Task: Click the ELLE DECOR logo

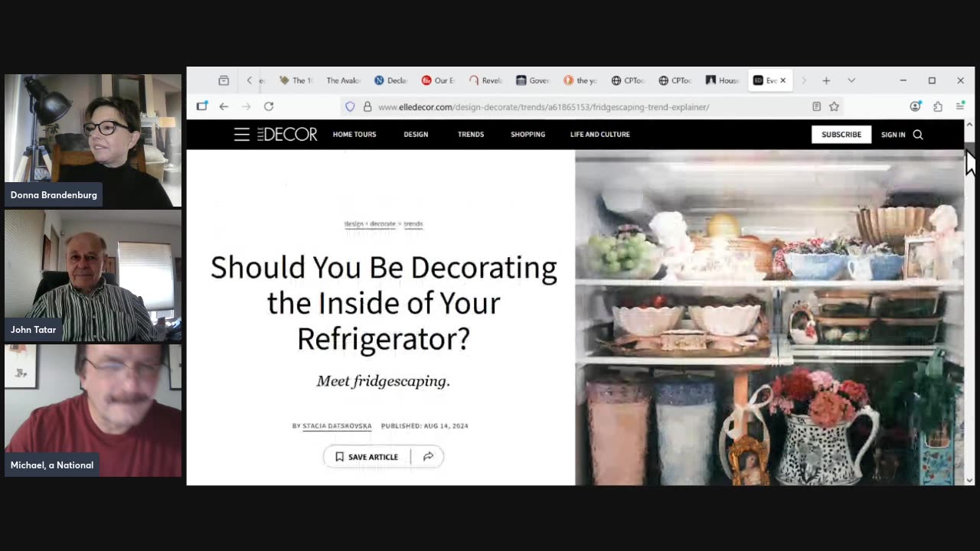Action: (287, 135)
